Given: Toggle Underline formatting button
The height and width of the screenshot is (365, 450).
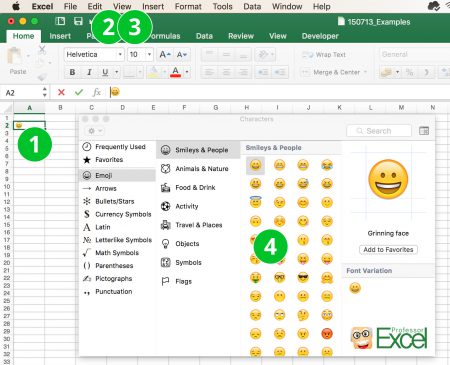Looking at the screenshot, I should 105,72.
